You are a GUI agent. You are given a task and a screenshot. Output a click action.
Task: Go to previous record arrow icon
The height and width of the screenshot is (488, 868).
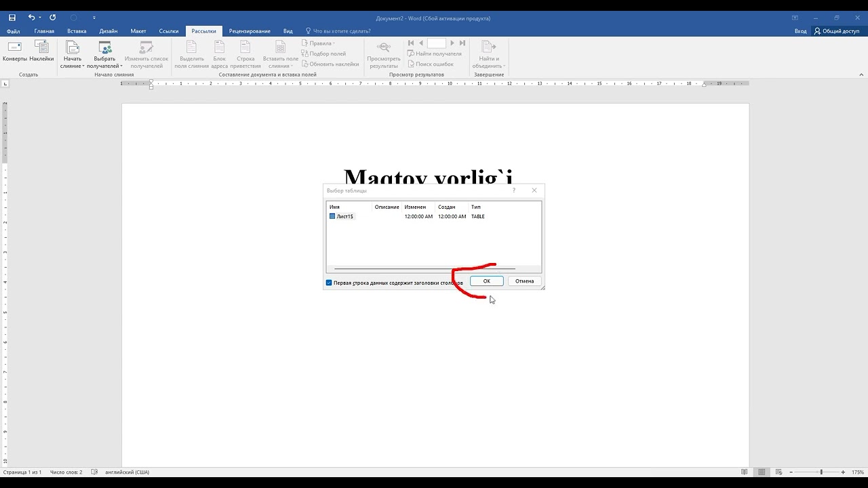(x=420, y=43)
